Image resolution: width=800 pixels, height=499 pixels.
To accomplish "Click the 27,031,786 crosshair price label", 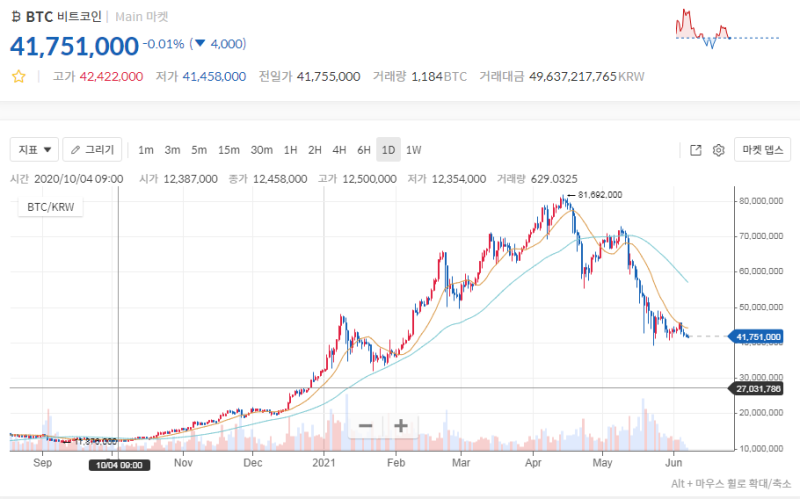I will (758, 389).
